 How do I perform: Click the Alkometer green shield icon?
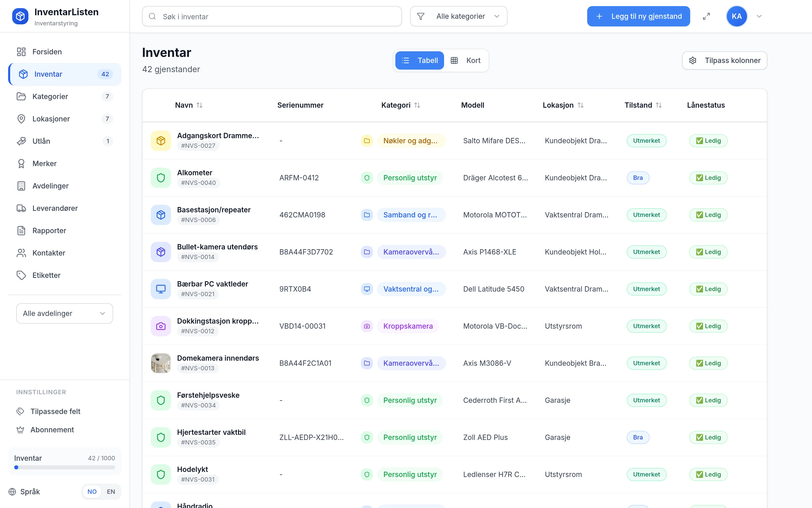pos(161,178)
